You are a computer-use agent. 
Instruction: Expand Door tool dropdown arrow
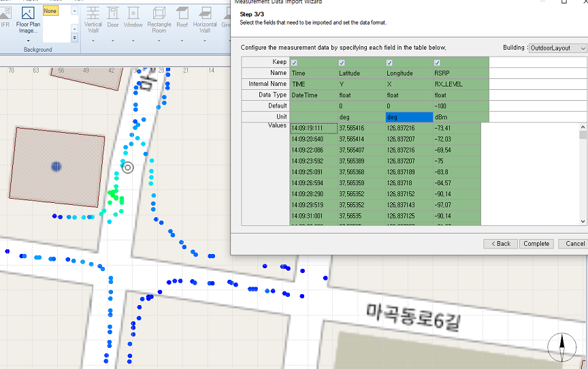pyautogui.click(x=113, y=40)
